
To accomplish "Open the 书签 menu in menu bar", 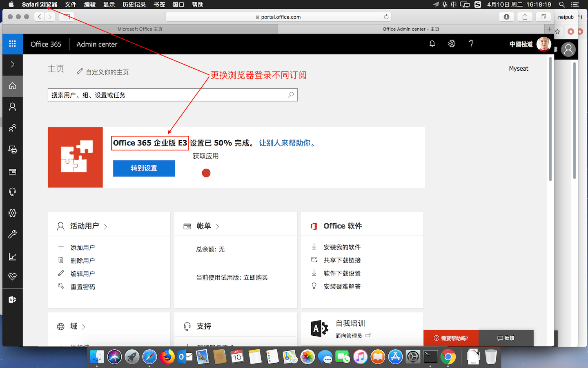I will (159, 4).
